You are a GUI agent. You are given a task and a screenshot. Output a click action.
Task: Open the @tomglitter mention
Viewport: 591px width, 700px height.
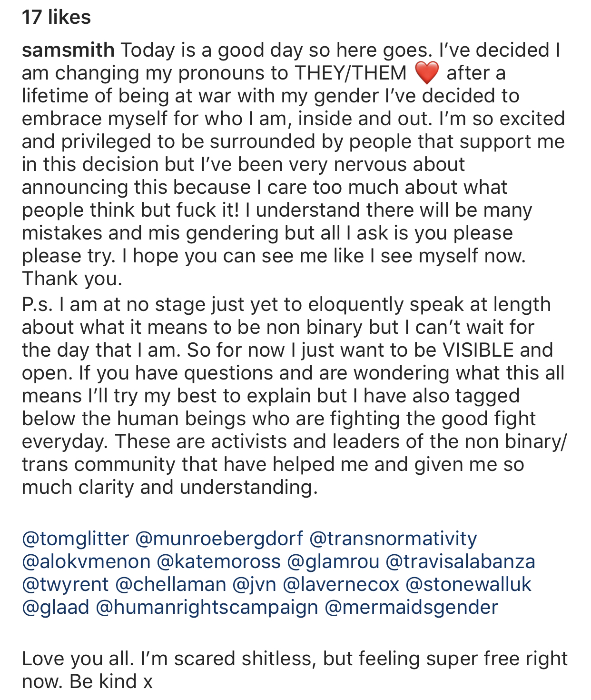(75, 539)
